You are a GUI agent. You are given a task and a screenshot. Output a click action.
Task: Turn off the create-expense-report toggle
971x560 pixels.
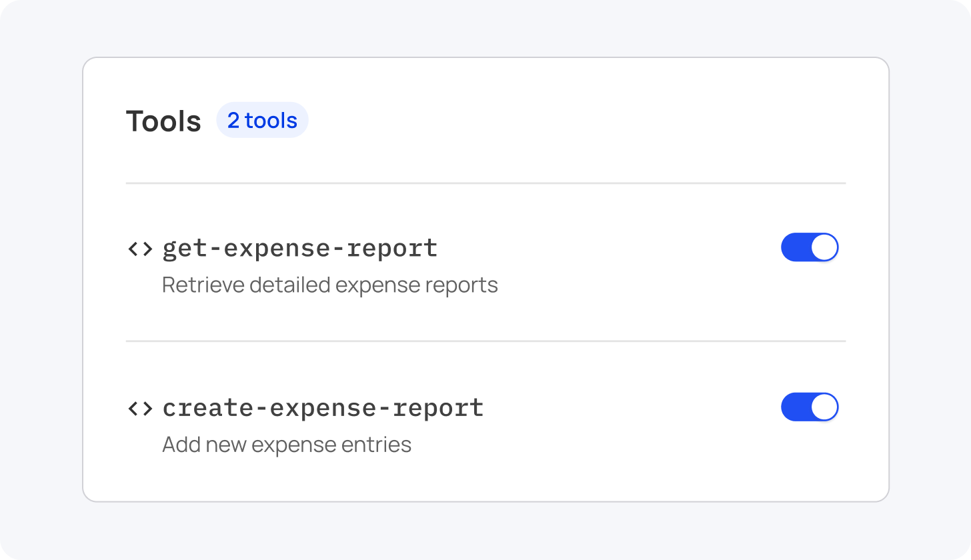(809, 407)
